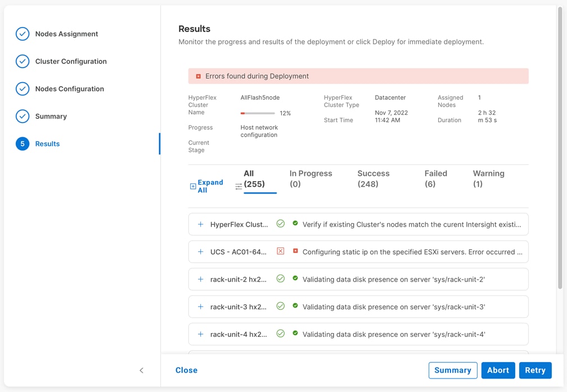Viewport: 567px width, 392px height.
Task: Click the green outlined check on rack-unit-2 row
Action: click(x=280, y=278)
